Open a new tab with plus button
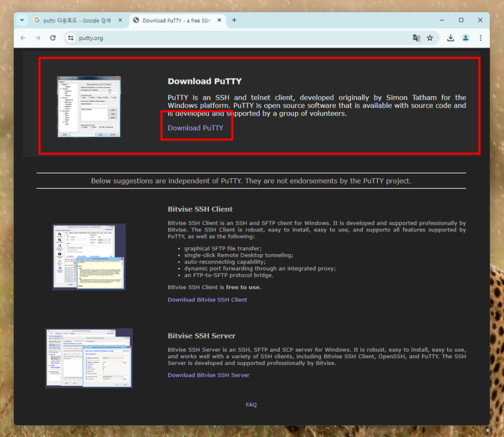Image resolution: width=504 pixels, height=437 pixels. 234,20
